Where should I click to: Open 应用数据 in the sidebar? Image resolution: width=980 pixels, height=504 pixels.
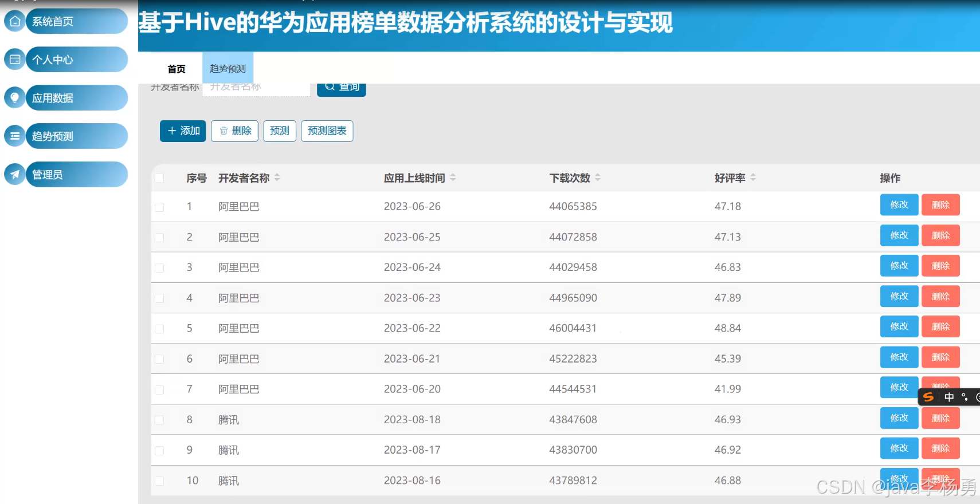pos(77,98)
